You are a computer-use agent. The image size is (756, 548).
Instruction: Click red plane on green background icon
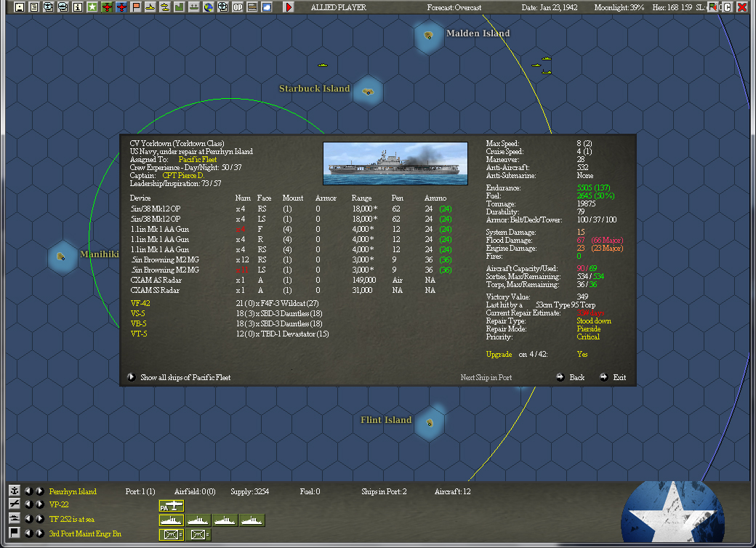click(x=107, y=7)
